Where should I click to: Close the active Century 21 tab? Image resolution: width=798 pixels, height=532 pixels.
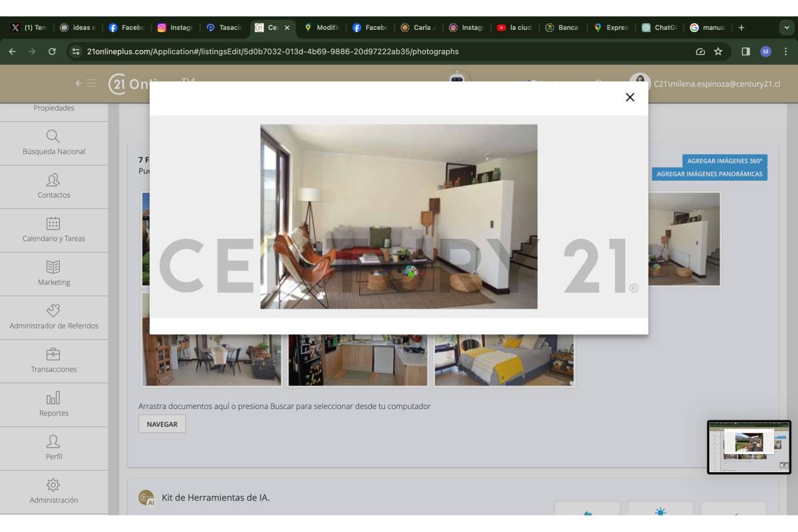pos(287,28)
